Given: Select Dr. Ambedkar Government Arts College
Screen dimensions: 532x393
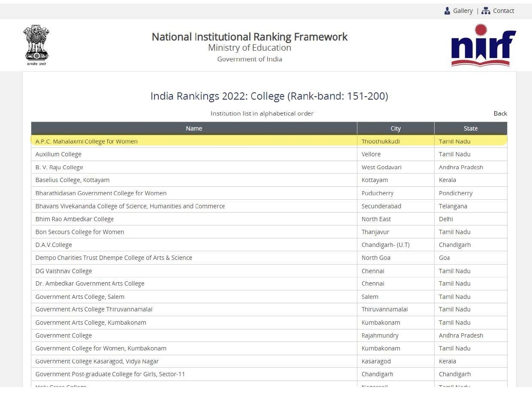Looking at the screenshot, I should pyautogui.click(x=90, y=283).
